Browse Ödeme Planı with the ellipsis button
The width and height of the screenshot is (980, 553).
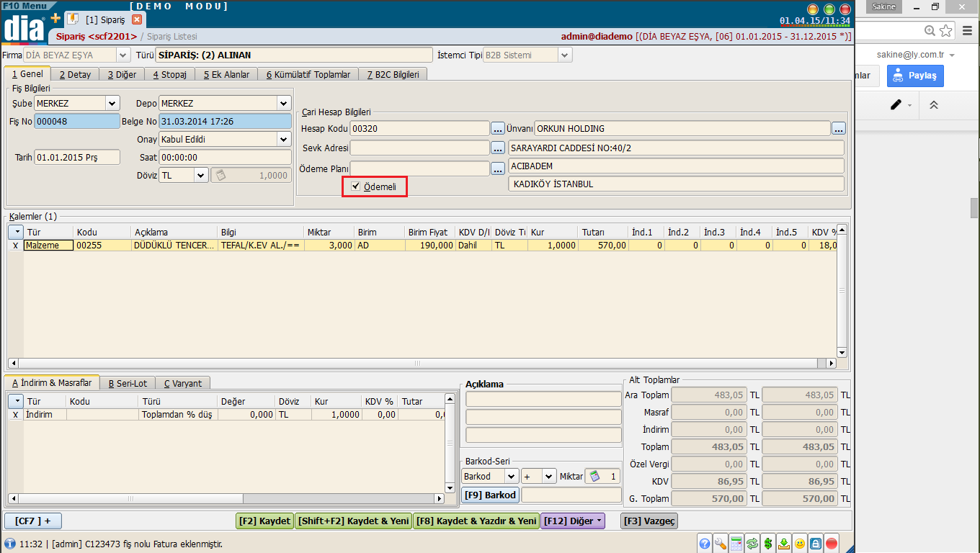pos(498,168)
